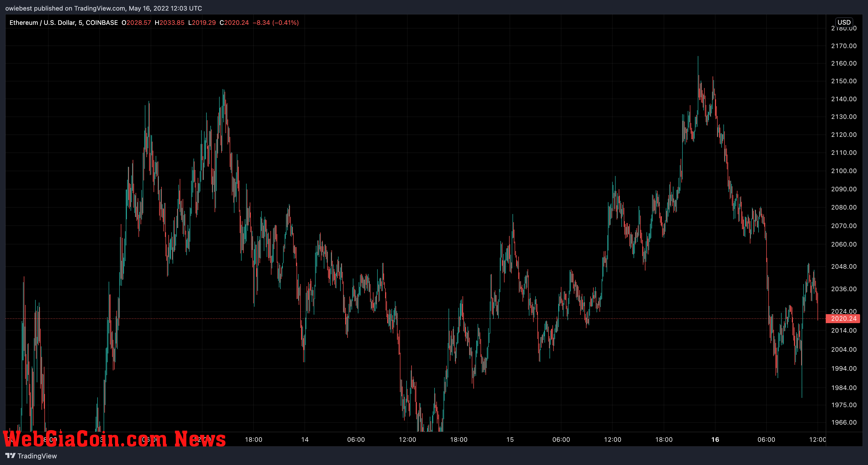
Task: Click the 1975.00 price axis label
Action: (844, 405)
